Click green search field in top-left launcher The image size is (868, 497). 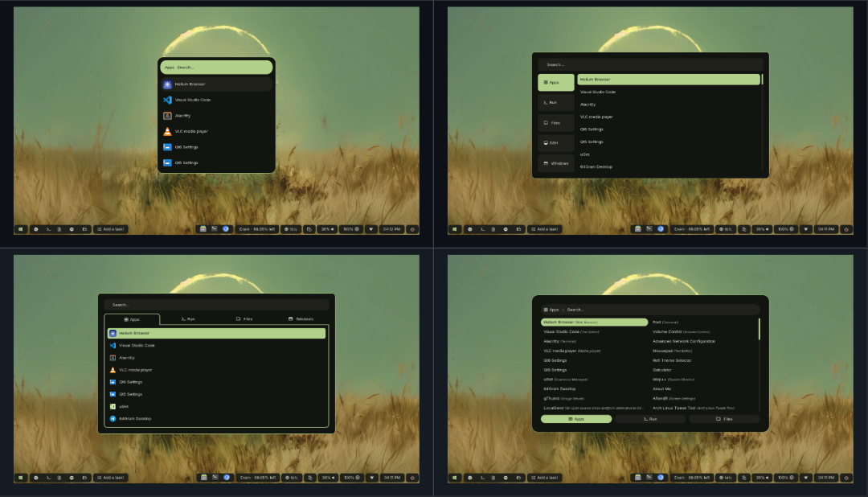point(216,67)
